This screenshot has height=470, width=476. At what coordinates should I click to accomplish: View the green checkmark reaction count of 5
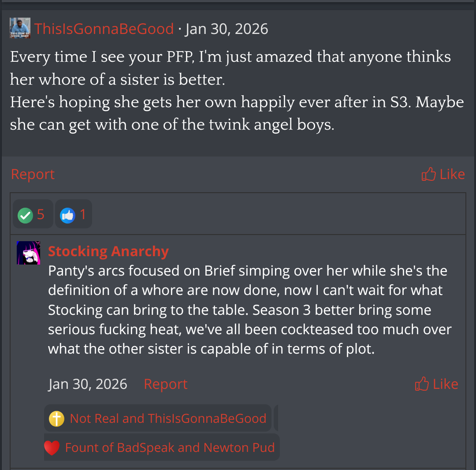click(x=41, y=214)
